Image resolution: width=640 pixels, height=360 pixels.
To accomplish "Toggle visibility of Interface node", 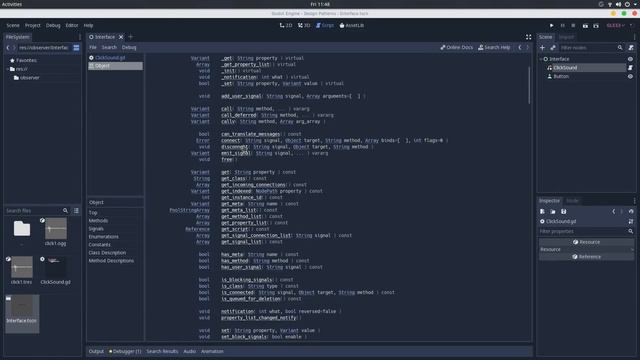I will (630, 59).
